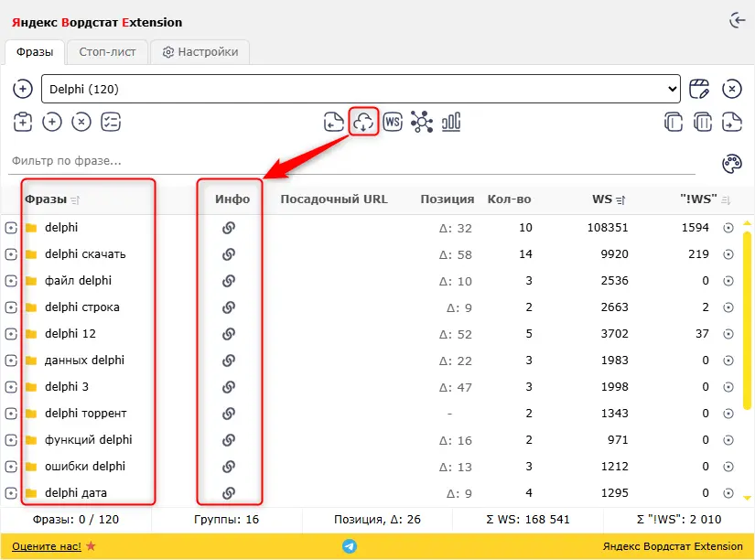The image size is (755, 560).
Task: Sort by the "!WS" column header
Action: coord(705,199)
